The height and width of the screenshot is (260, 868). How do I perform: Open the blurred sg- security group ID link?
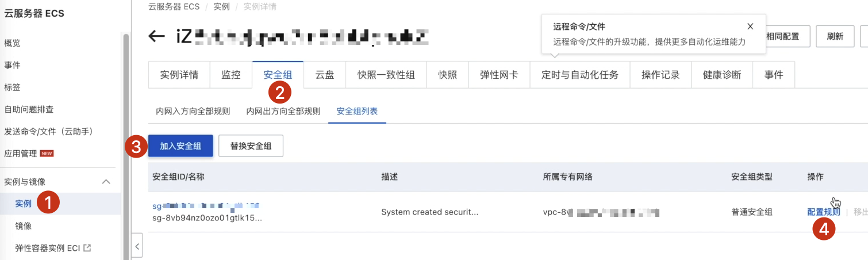(x=206, y=205)
